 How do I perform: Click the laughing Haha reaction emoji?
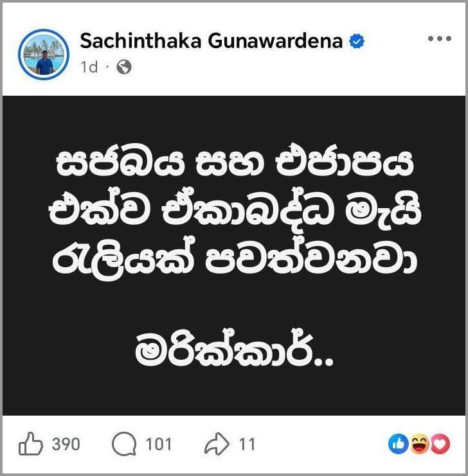(420, 444)
